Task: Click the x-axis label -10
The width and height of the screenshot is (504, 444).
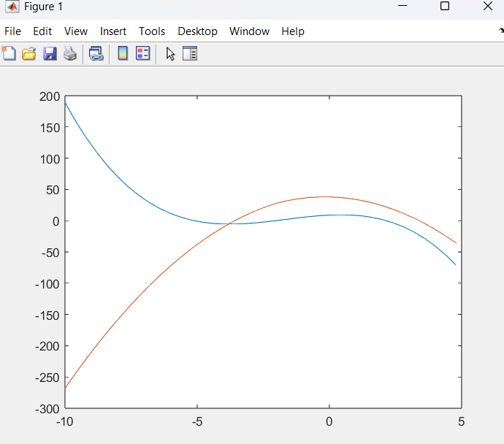Action: coord(65,421)
